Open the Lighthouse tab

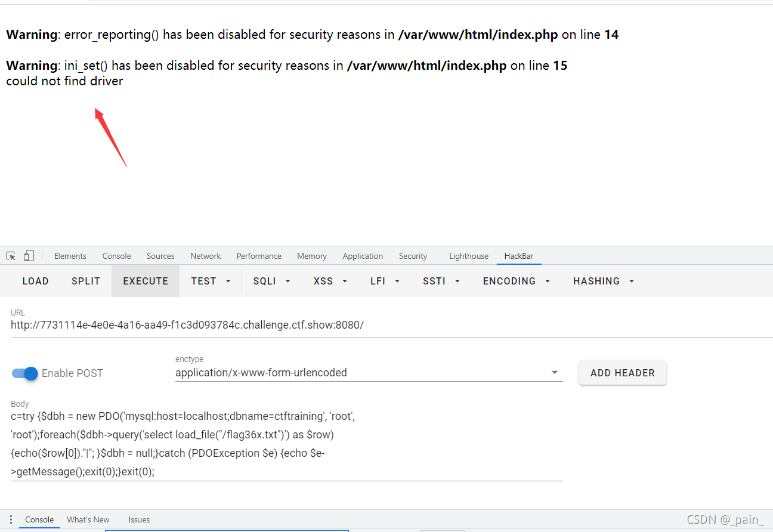pos(469,256)
